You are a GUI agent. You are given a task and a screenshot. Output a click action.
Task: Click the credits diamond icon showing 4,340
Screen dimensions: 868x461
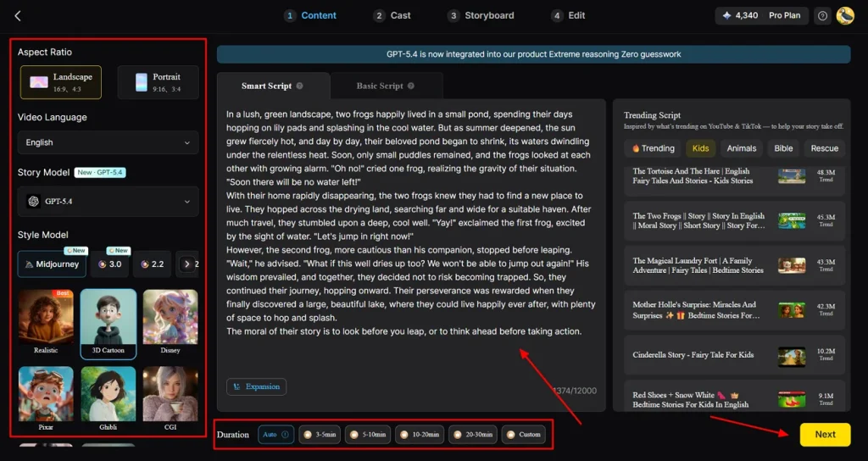point(726,15)
